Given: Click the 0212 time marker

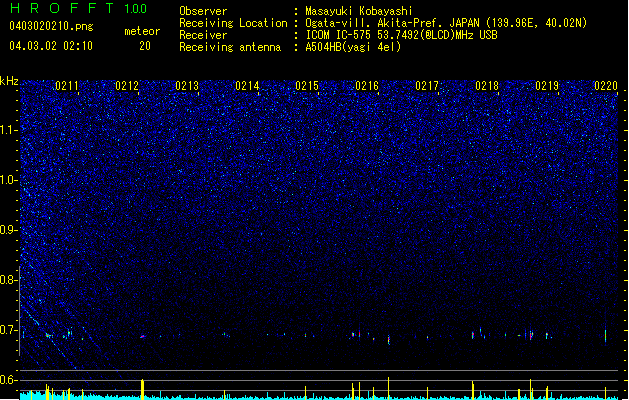Looking at the screenshot, I should [x=127, y=86].
